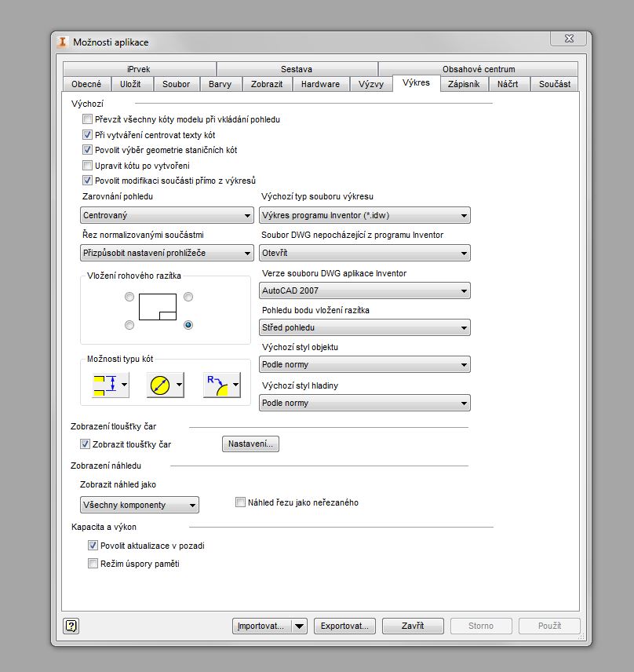Click the Importovat... button

click(x=262, y=626)
